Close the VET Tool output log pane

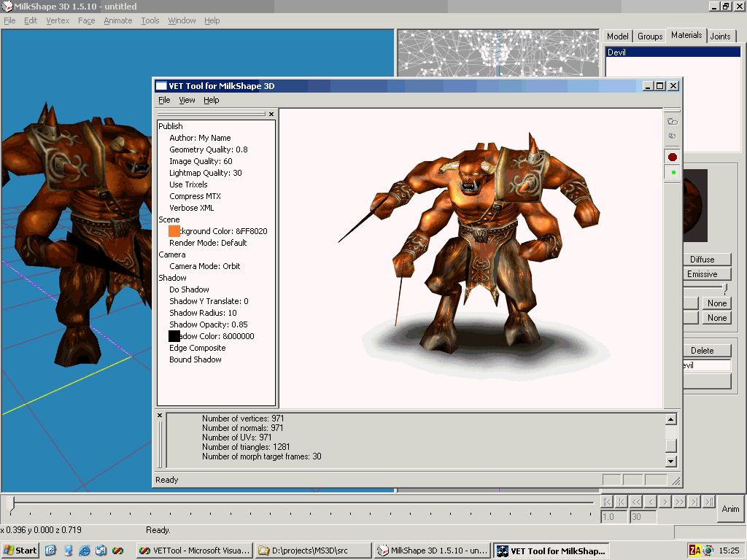click(x=160, y=415)
